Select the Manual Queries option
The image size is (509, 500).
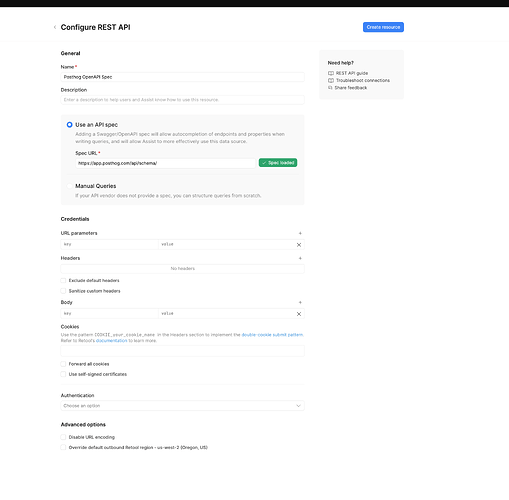(69, 186)
